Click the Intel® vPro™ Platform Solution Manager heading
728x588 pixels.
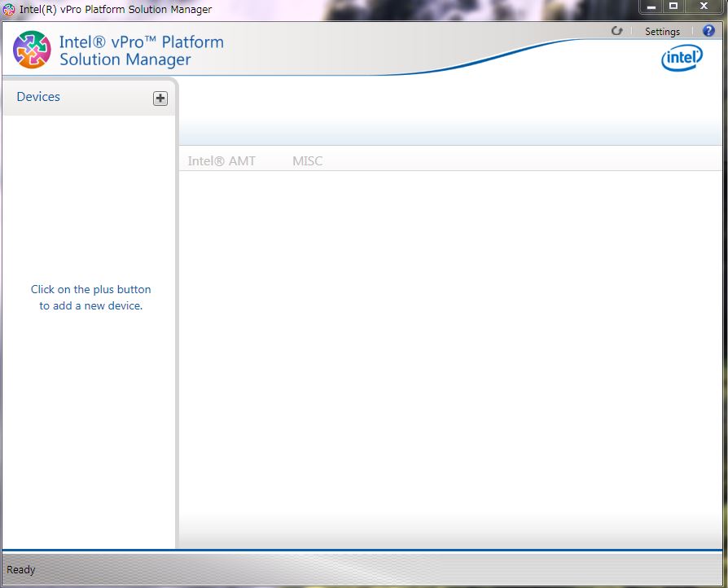point(142,50)
